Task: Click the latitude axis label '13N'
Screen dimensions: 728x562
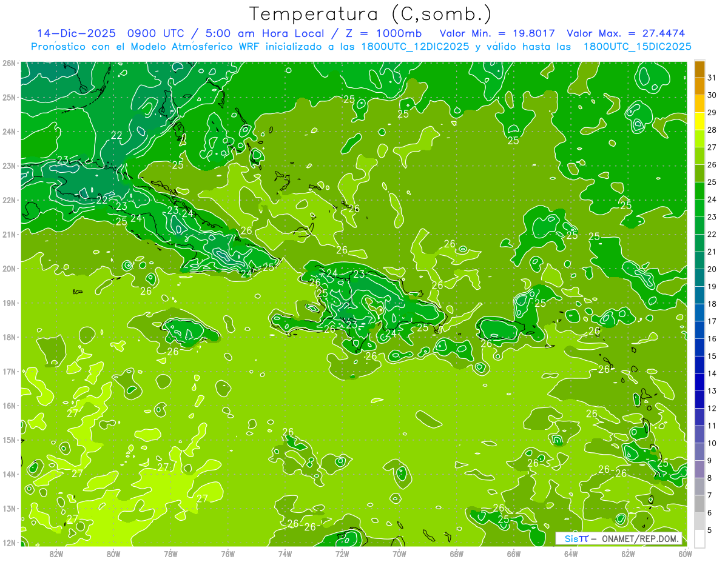Action: [x=8, y=508]
